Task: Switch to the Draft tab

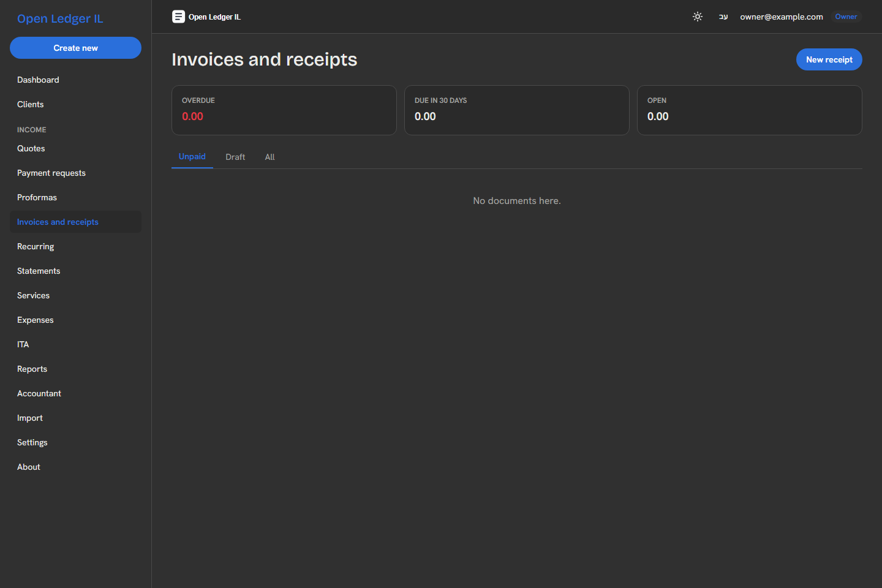Action: (235, 157)
